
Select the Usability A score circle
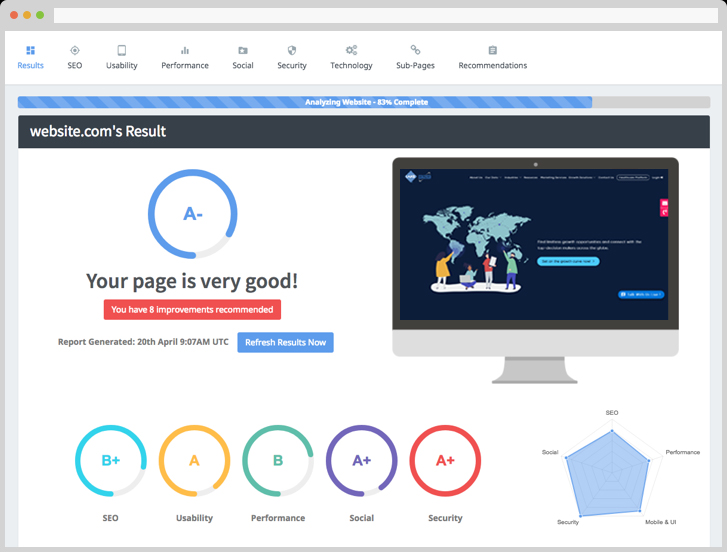[x=194, y=461]
